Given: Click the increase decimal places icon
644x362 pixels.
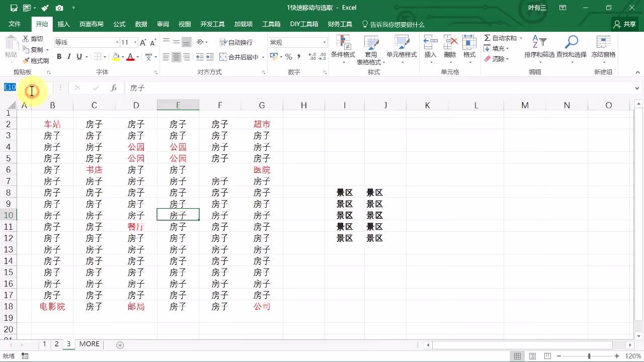Looking at the screenshot, I should (312, 57).
